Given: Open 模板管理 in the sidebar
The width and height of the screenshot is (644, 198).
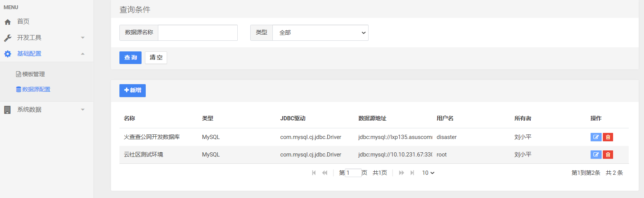Looking at the screenshot, I should [x=31, y=74].
